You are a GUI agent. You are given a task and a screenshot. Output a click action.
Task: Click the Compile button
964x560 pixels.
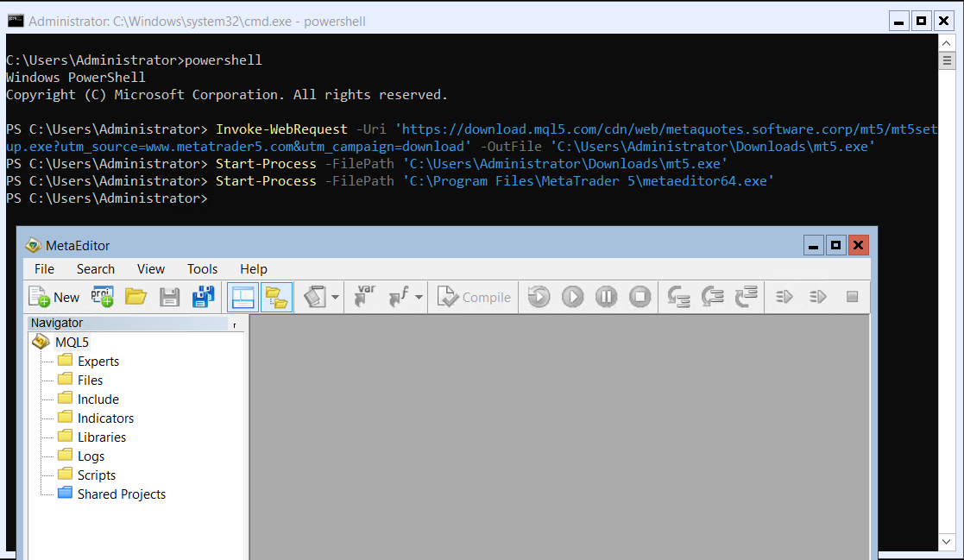(474, 297)
